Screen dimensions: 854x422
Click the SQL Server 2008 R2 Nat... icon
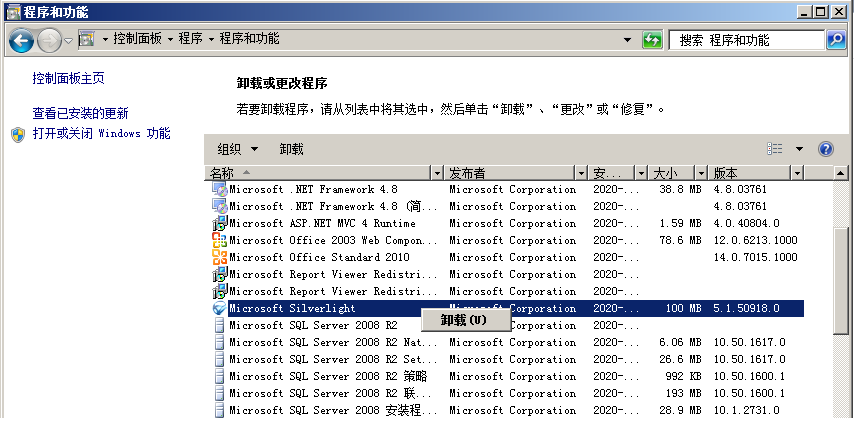coord(219,343)
